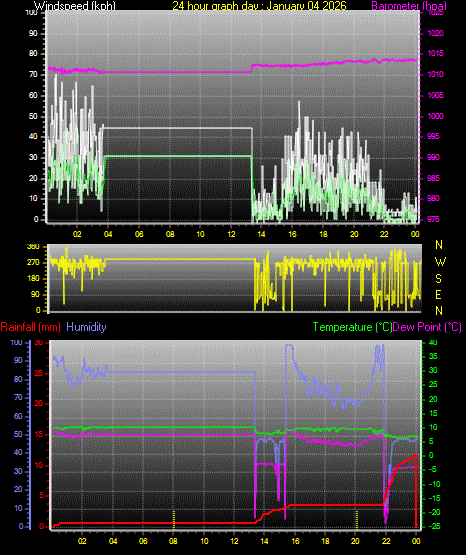Screen dimensions: 466x555
Task: Click hour '22' under the windspeed graph
Action: (384, 234)
